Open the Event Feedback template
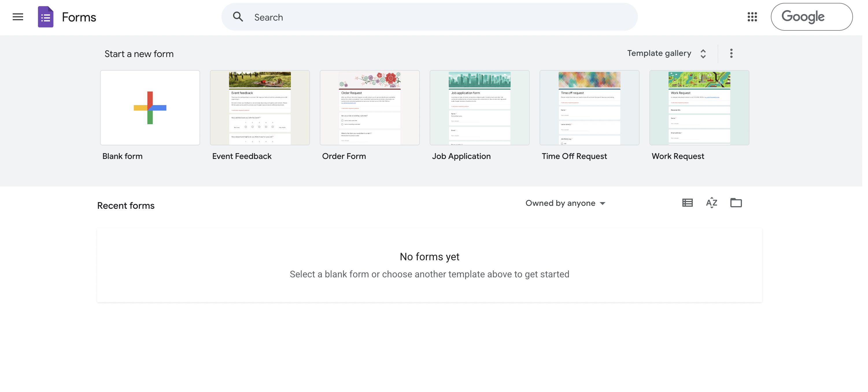This screenshot has height=392, width=868. (x=259, y=107)
